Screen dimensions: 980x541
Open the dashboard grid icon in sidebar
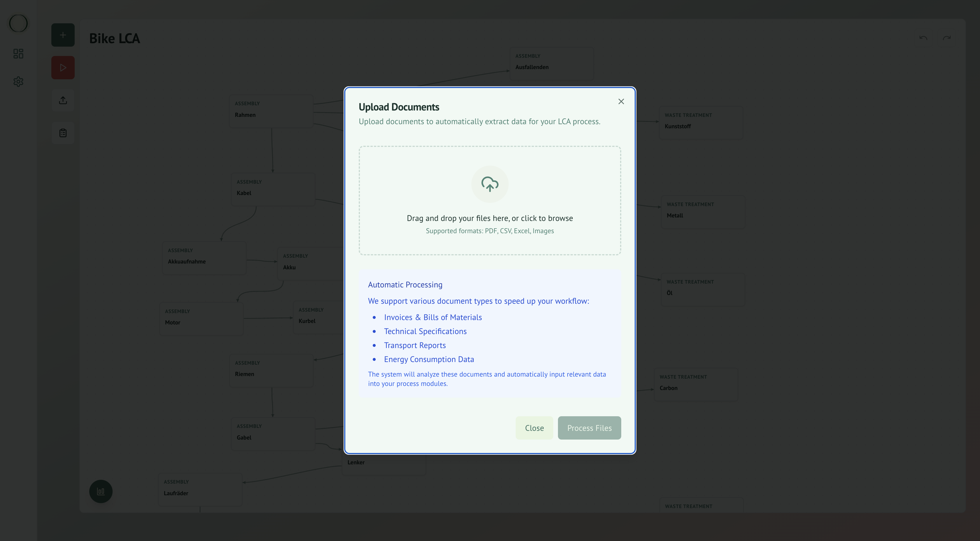click(x=18, y=54)
